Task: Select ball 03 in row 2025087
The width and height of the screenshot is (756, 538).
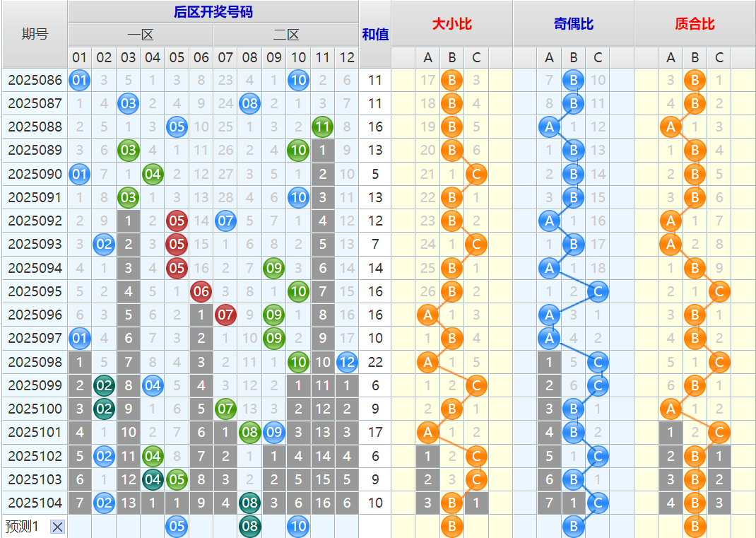Action: [x=129, y=103]
